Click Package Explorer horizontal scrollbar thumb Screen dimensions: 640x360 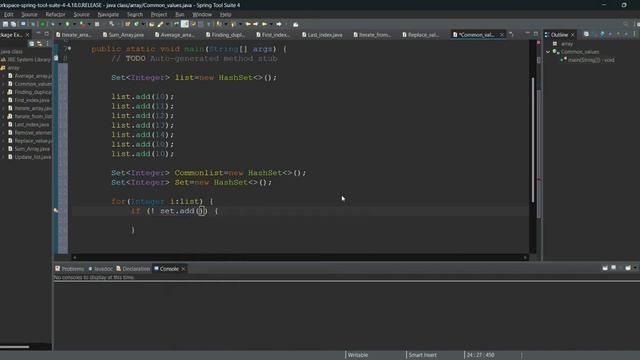click(x=15, y=347)
